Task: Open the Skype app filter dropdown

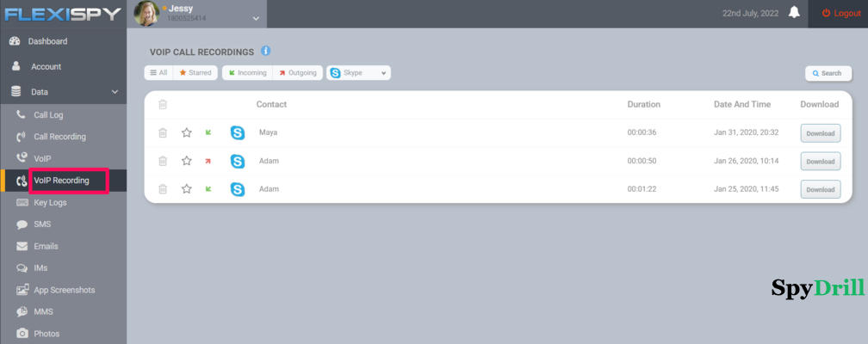Action: [x=358, y=73]
